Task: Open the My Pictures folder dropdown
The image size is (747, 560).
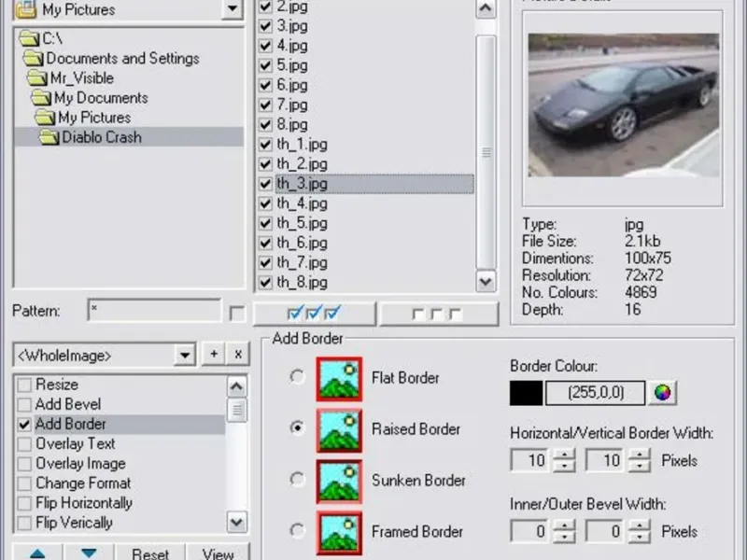Action: [x=233, y=8]
